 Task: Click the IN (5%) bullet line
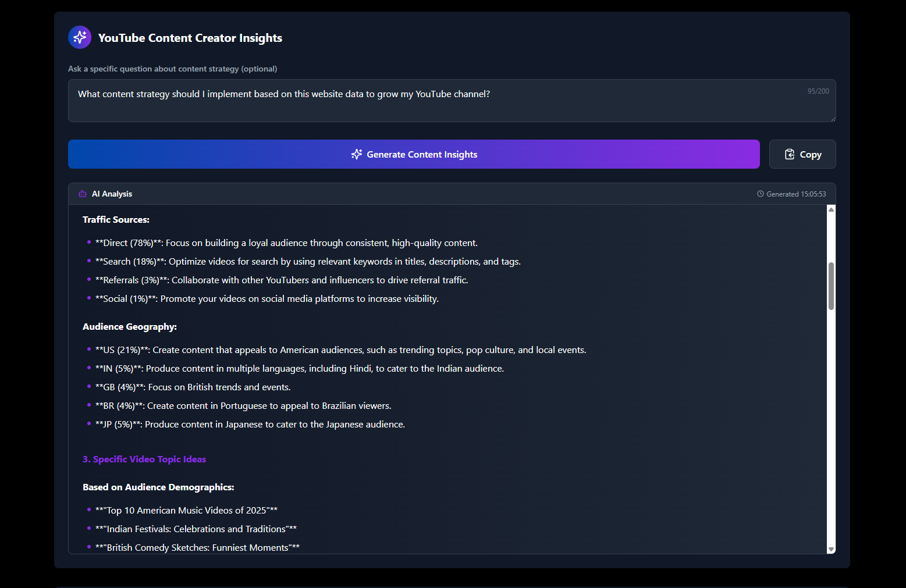click(300, 369)
